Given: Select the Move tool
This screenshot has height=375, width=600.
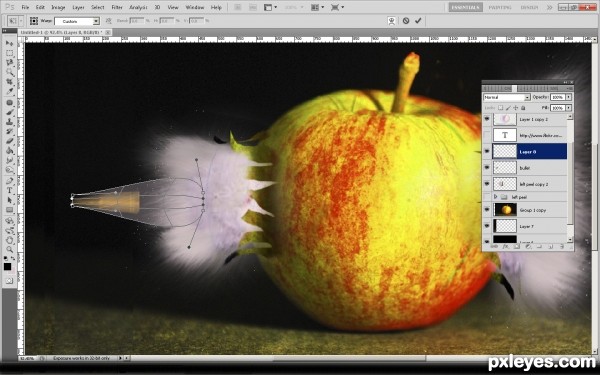Looking at the screenshot, I should [9, 43].
